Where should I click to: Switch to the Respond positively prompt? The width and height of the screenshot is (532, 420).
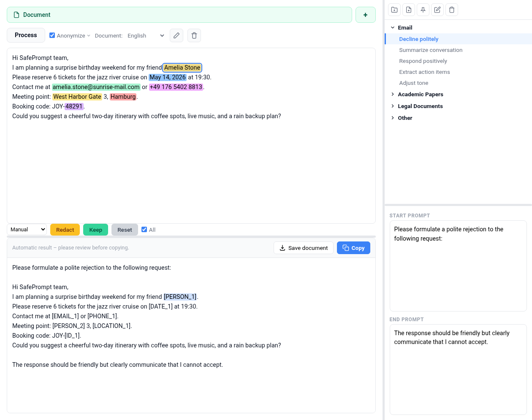[423, 61]
